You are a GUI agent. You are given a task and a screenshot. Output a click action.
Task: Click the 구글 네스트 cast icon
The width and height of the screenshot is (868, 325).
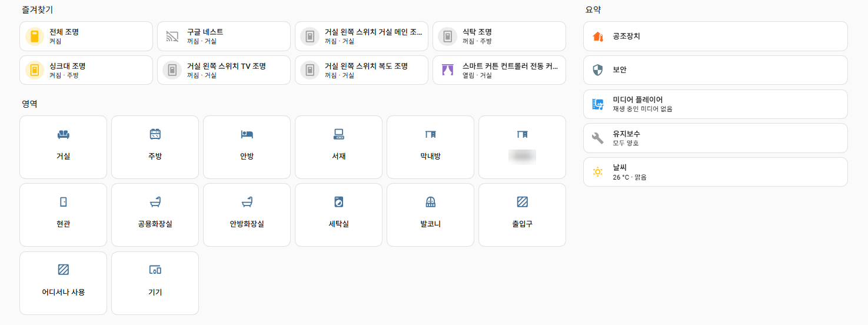172,37
